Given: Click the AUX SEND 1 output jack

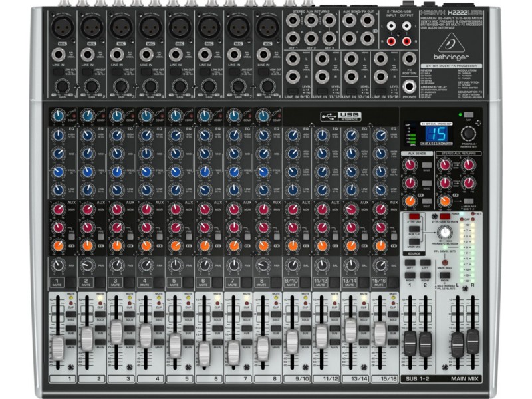Looking at the screenshot, I should (x=348, y=21).
